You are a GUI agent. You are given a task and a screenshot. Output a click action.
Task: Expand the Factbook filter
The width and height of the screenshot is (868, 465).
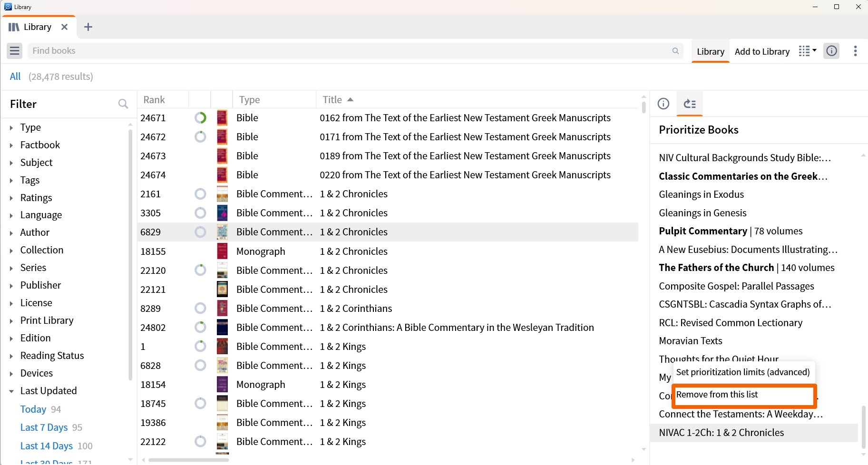pyautogui.click(x=11, y=145)
